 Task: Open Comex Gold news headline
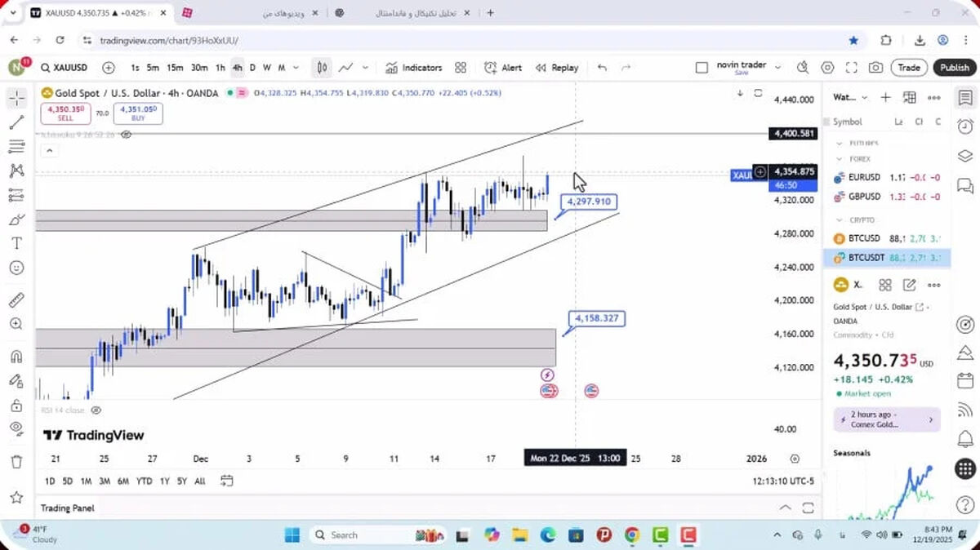[x=887, y=419]
